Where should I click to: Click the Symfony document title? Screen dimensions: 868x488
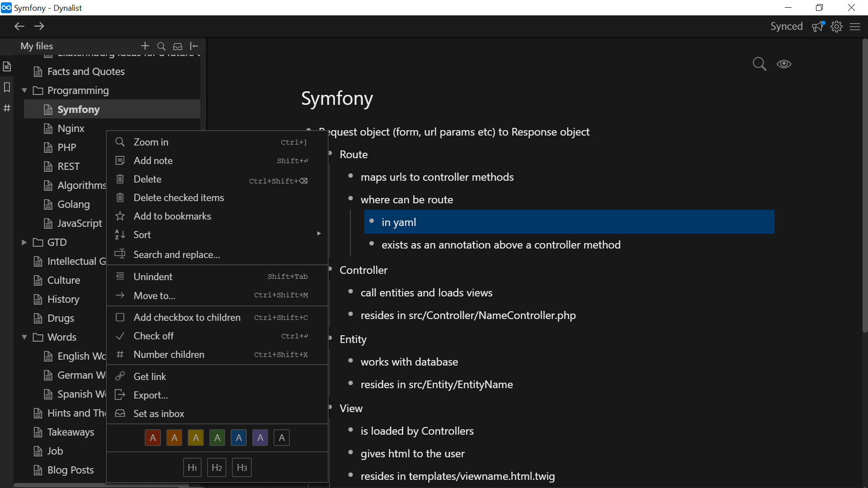pos(337,99)
